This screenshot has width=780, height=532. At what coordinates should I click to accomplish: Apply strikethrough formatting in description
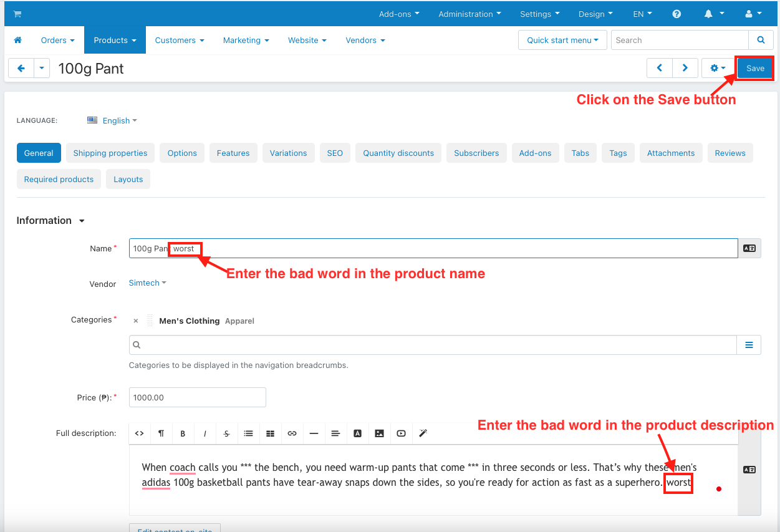click(x=226, y=433)
